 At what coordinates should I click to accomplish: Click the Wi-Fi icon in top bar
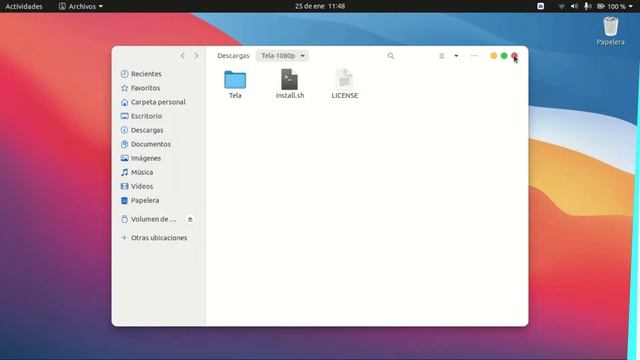(x=562, y=6)
